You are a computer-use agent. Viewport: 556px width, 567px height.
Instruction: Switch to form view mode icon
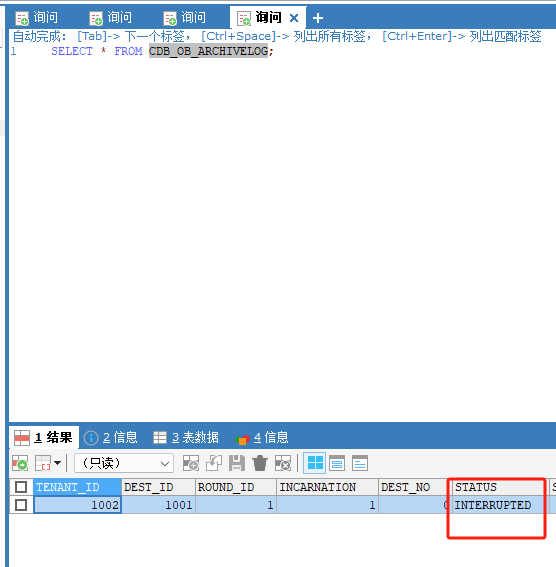click(x=337, y=463)
